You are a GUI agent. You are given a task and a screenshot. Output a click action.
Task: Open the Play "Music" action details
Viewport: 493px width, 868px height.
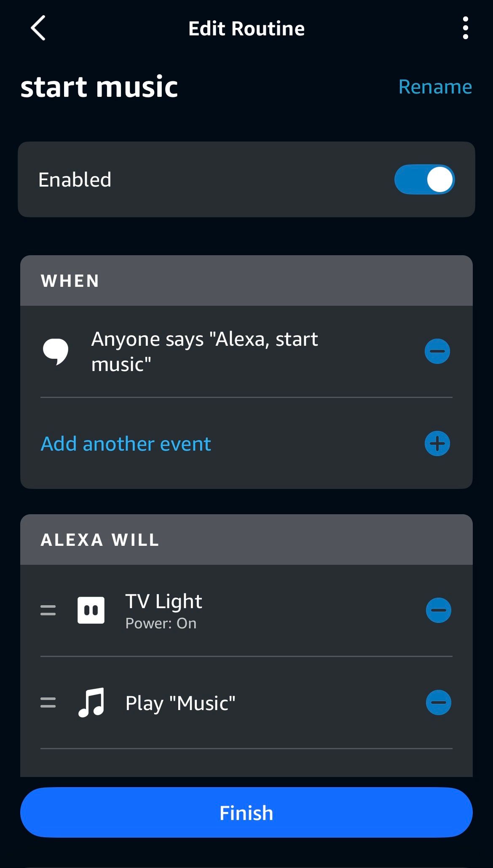(180, 703)
